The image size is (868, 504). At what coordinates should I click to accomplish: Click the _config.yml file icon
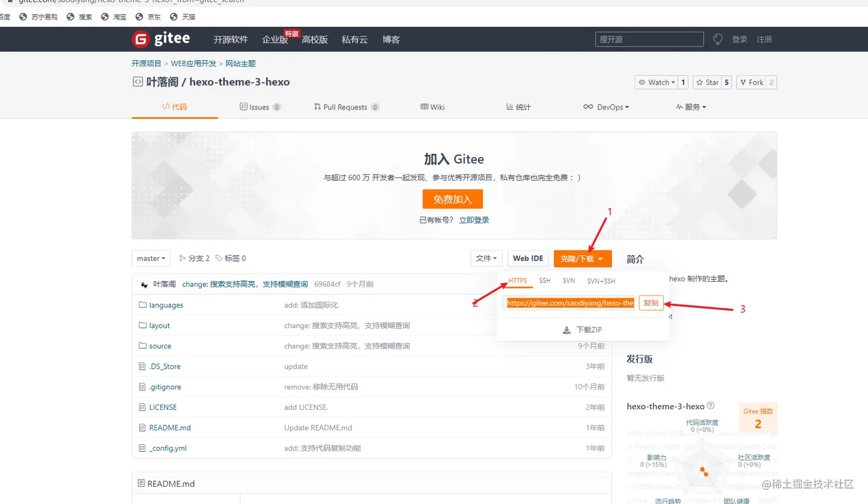coord(142,448)
